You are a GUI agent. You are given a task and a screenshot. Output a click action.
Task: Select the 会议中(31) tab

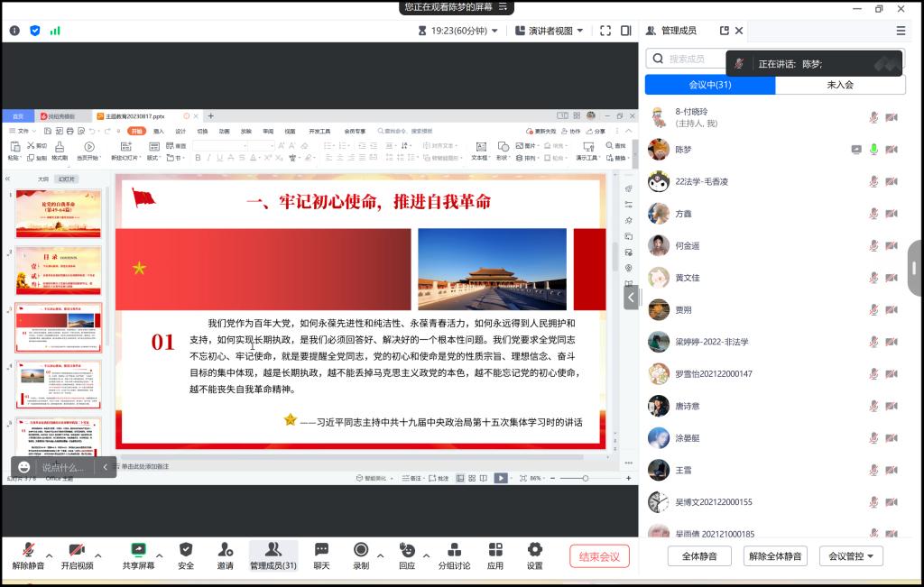[x=709, y=85]
